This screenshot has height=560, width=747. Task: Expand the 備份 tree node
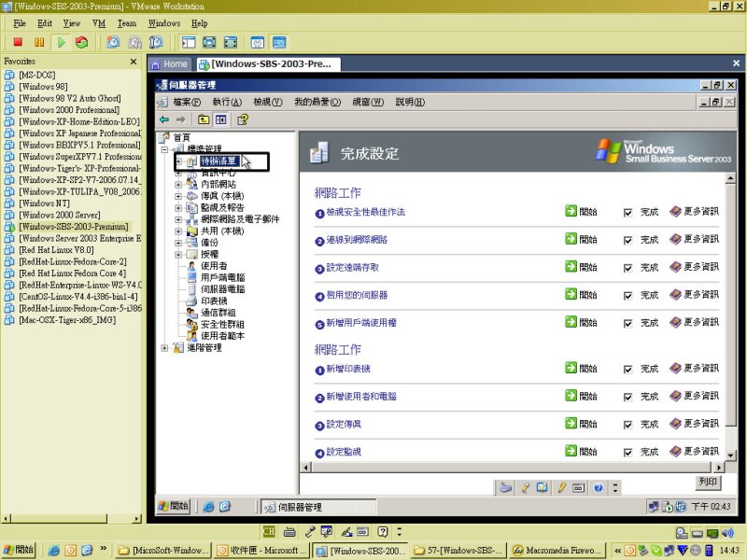tap(178, 243)
